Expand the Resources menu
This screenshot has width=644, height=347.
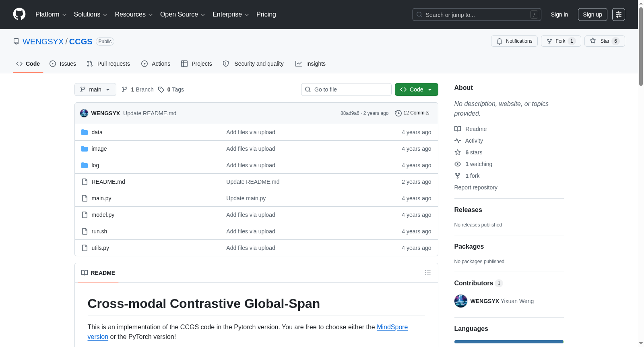tap(134, 15)
